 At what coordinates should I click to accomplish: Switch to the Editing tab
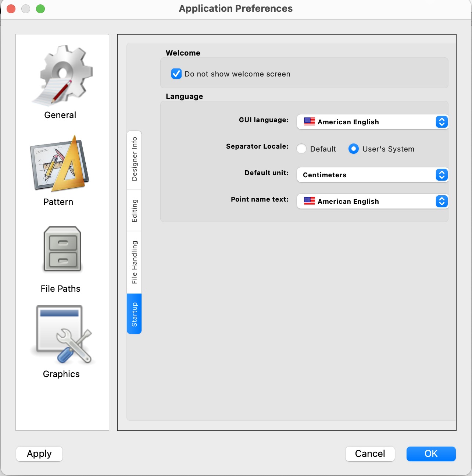(134, 211)
